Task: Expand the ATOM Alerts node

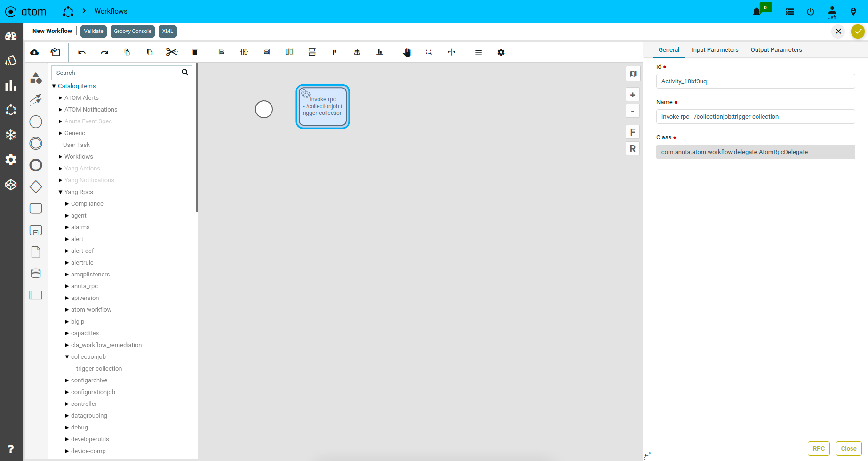Action: point(60,98)
